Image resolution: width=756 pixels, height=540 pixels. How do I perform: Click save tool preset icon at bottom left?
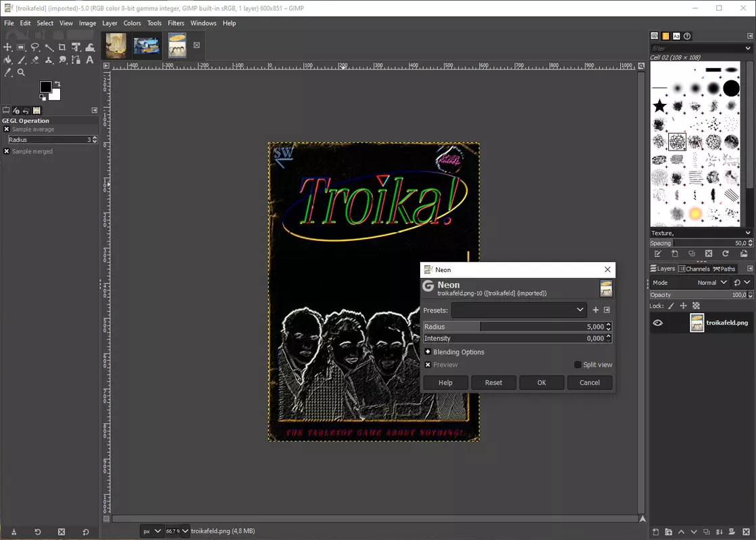14,532
